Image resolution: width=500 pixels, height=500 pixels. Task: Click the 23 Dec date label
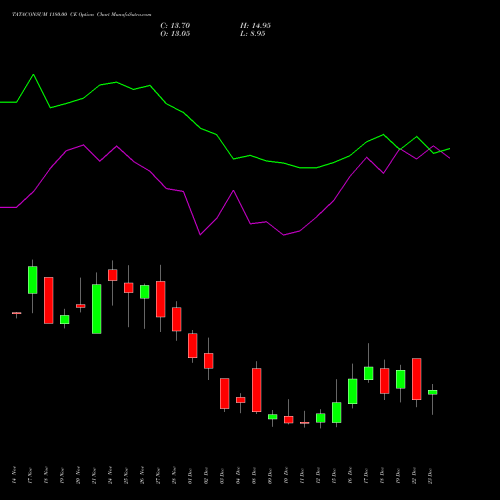point(430,475)
